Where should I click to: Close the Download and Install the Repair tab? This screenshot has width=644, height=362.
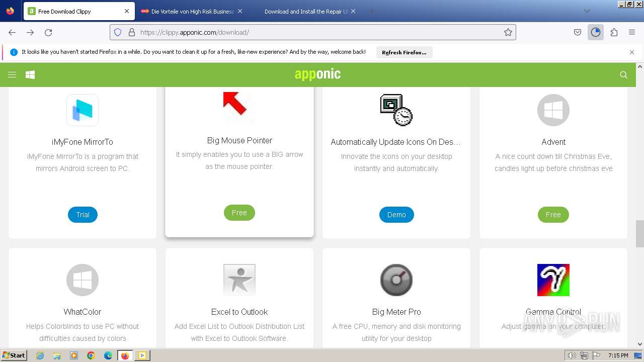tap(353, 11)
